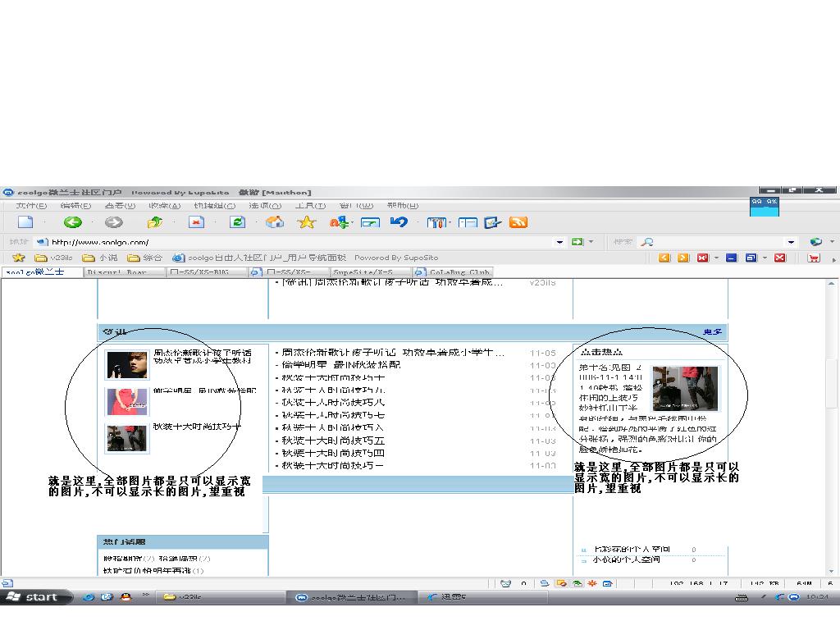
Task: Expand the cascade icon dropdown arrow
Action: (765, 258)
